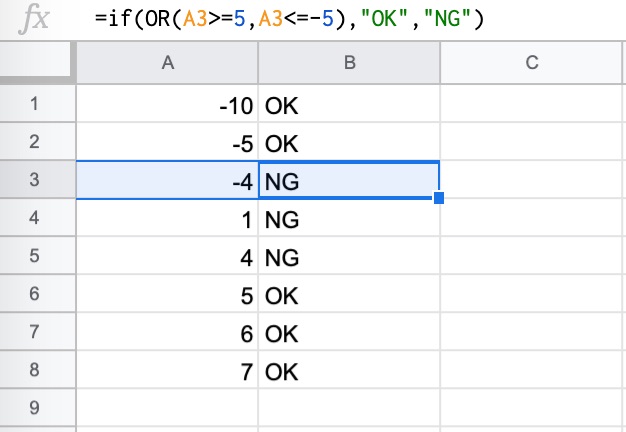Select column C header
The width and height of the screenshot is (626, 432).
coord(531,63)
